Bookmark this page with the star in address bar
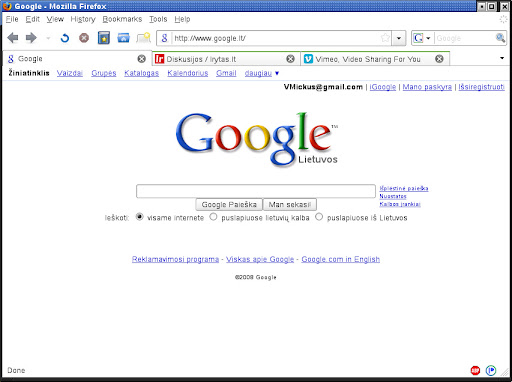The image size is (512, 382). 385,38
